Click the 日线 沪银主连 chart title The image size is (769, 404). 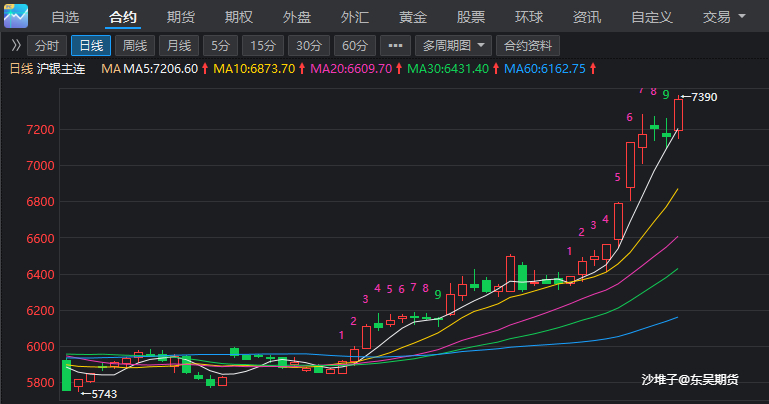click(x=48, y=69)
